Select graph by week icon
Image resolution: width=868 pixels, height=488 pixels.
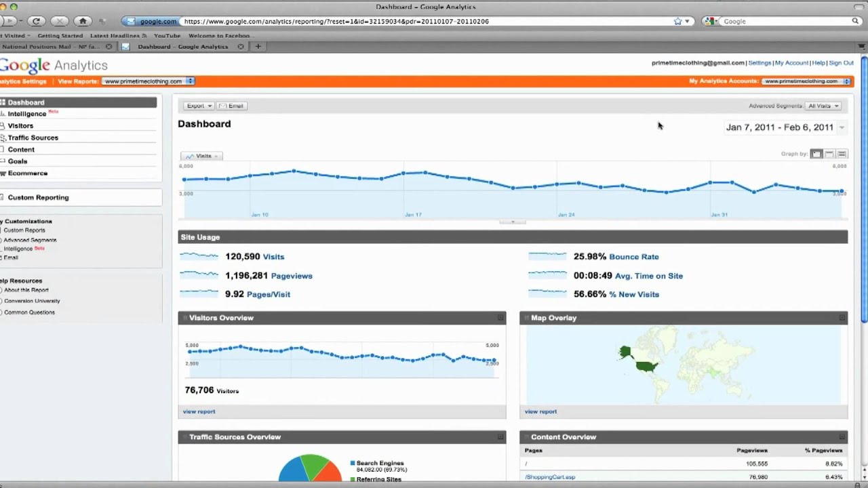coord(829,154)
